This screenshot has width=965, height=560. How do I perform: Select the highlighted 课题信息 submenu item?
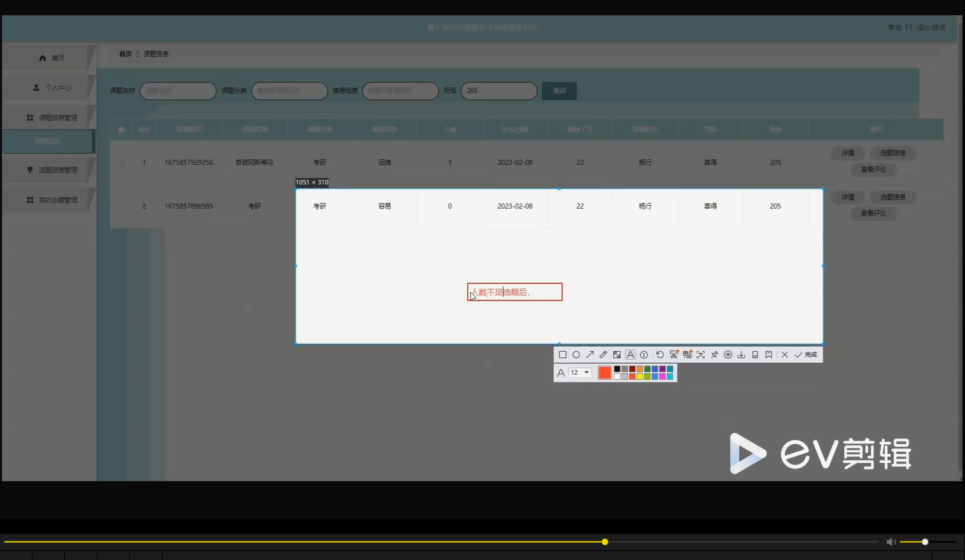pos(48,141)
